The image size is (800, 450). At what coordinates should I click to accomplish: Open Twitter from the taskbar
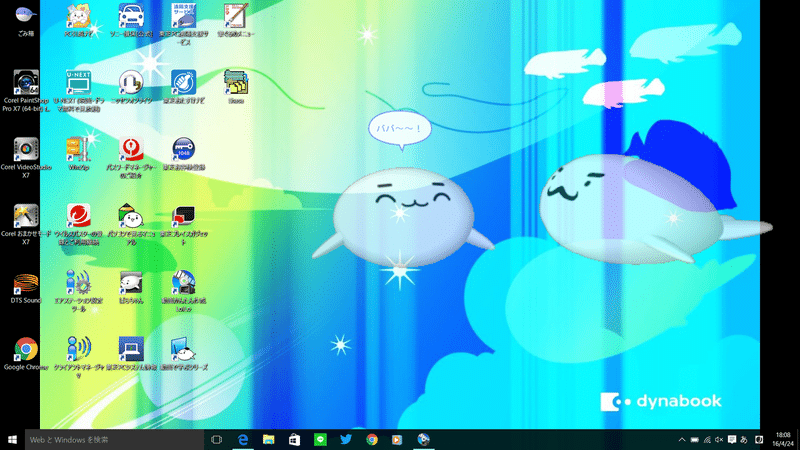(x=346, y=440)
